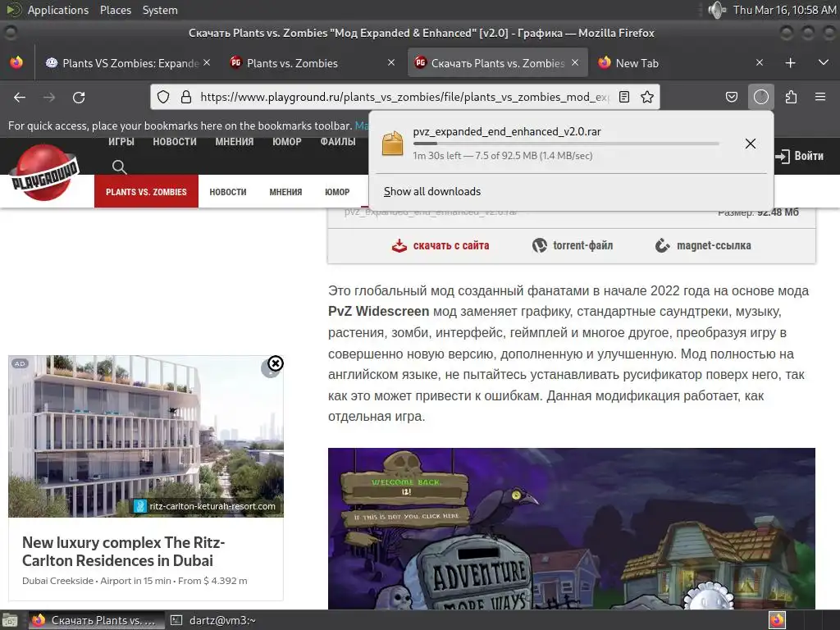This screenshot has width=840, height=630.
Task: Bookmark this page with the star
Action: 647,97
